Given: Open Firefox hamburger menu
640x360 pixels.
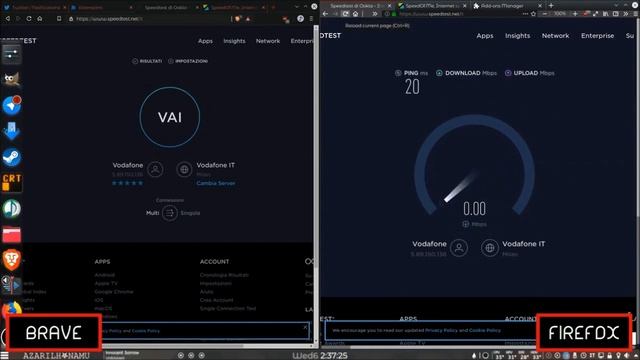Looking at the screenshot, I should tap(635, 13).
